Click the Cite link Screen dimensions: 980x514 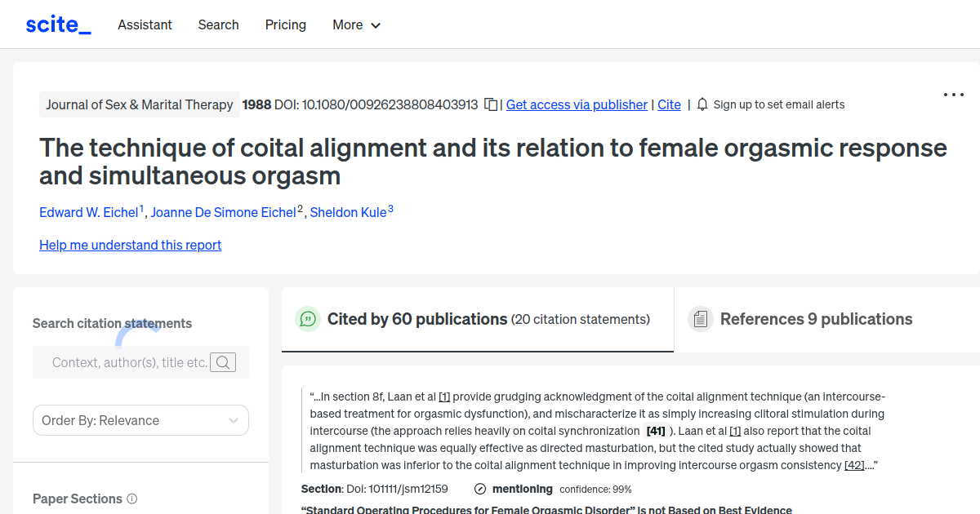669,104
